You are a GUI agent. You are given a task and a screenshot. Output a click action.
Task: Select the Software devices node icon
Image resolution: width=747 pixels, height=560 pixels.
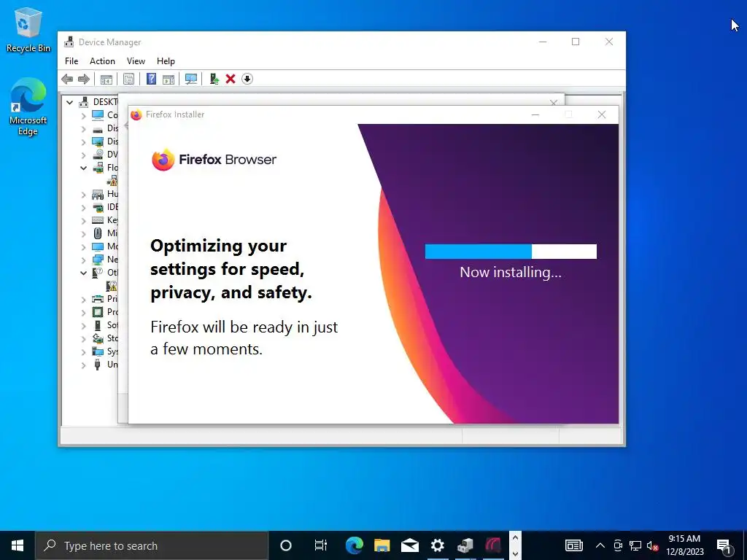point(98,325)
